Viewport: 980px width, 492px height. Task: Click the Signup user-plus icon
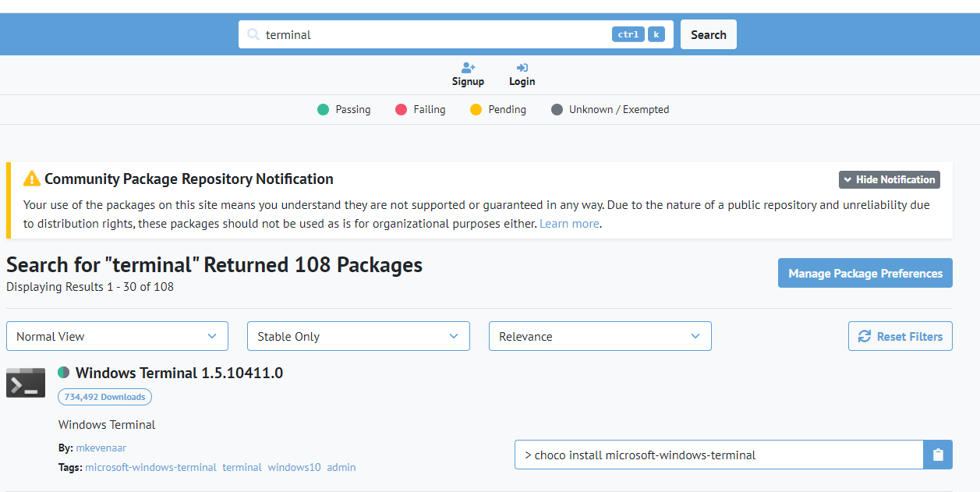click(x=468, y=68)
